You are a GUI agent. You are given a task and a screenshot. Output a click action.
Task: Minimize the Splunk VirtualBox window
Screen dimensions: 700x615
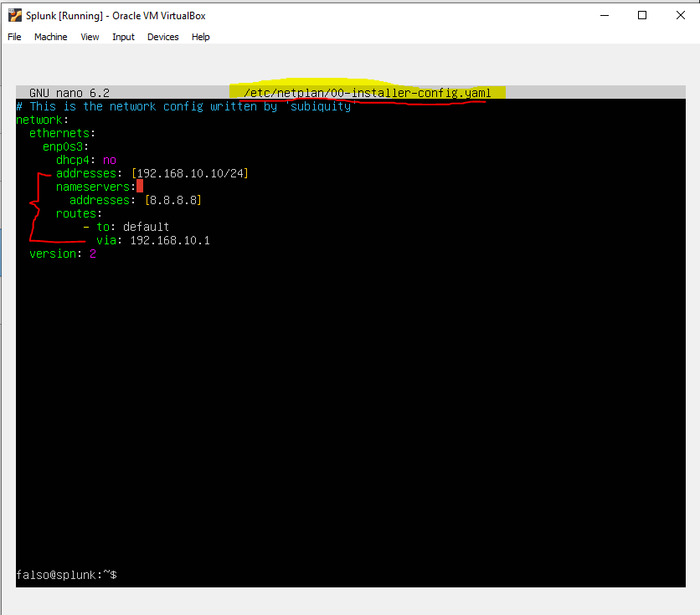[605, 16]
